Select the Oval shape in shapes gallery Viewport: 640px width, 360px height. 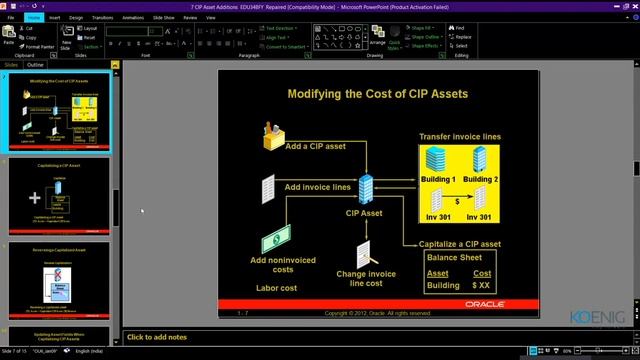click(x=350, y=29)
